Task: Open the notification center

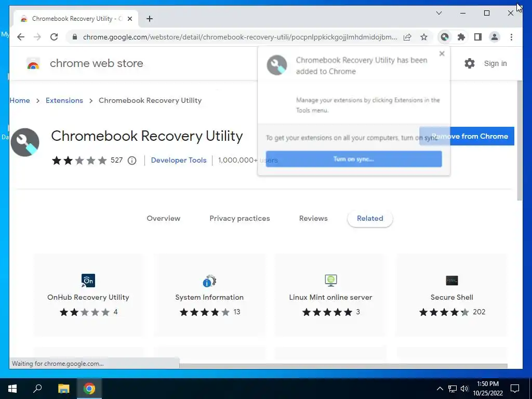Action: click(x=515, y=389)
